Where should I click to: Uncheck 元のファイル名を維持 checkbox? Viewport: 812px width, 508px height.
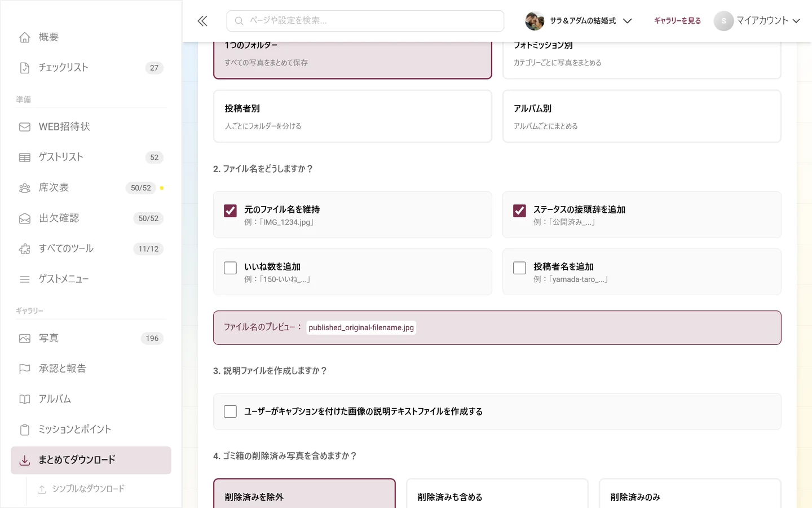tap(230, 211)
